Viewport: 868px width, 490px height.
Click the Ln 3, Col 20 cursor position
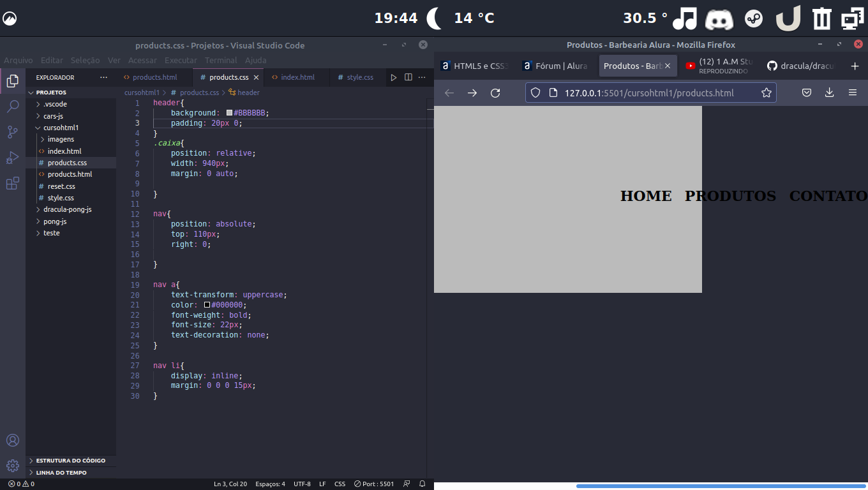coord(230,484)
